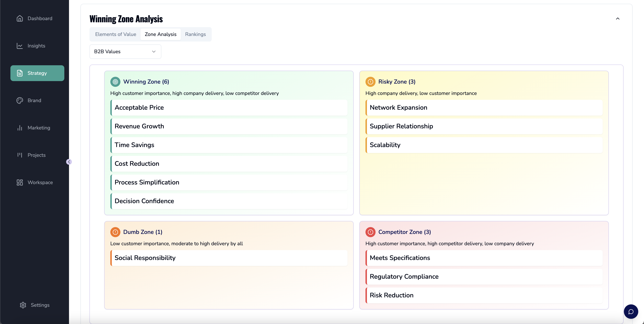The image size is (644, 324).
Task: Click the Settings gear icon
Action: [23, 305]
